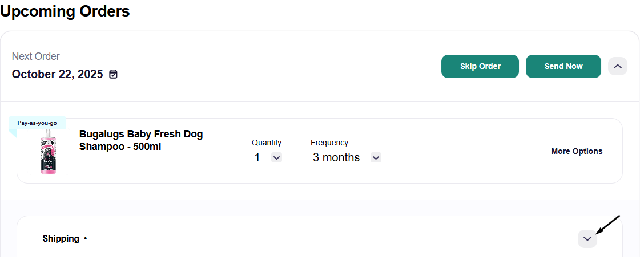Click the Bugalugs Baby Fresh Dog Shampoo title
This screenshot has height=260, width=644.
tap(141, 140)
